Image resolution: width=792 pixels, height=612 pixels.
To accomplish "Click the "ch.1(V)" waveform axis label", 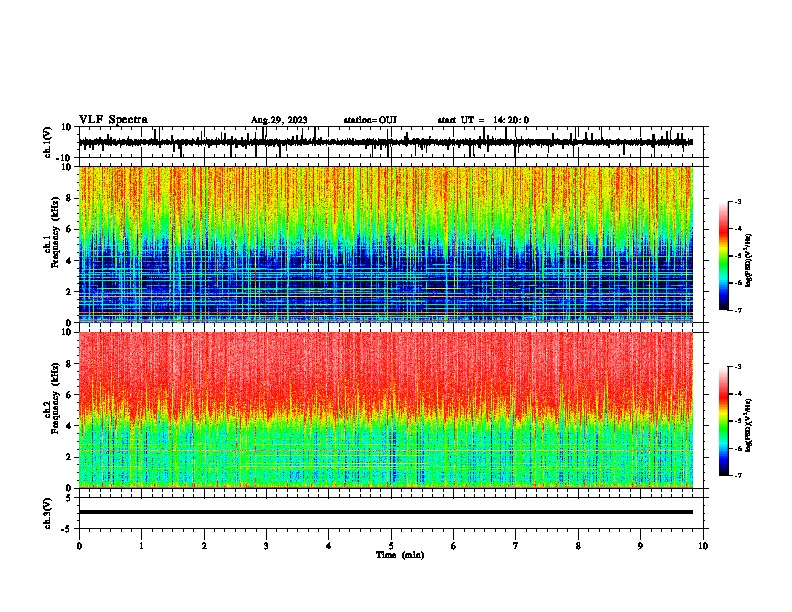I will click(x=48, y=142).
